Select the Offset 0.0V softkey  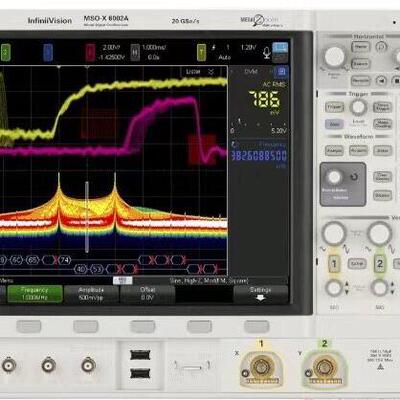[x=147, y=294]
